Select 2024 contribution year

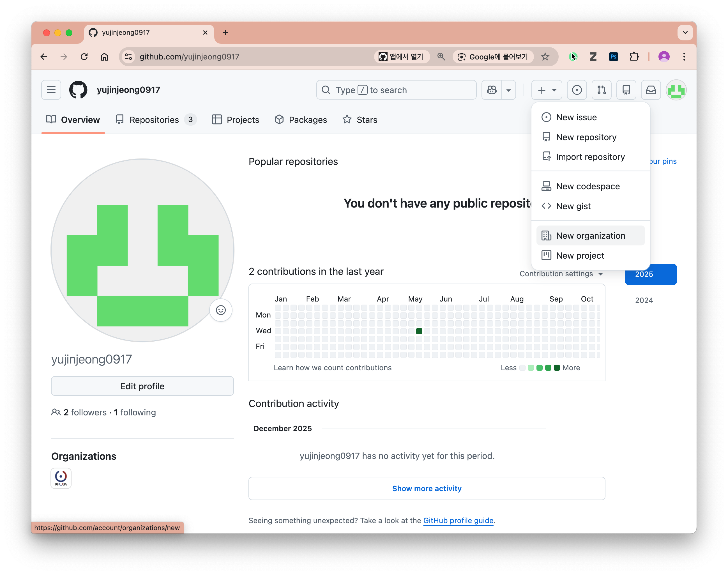[644, 300]
